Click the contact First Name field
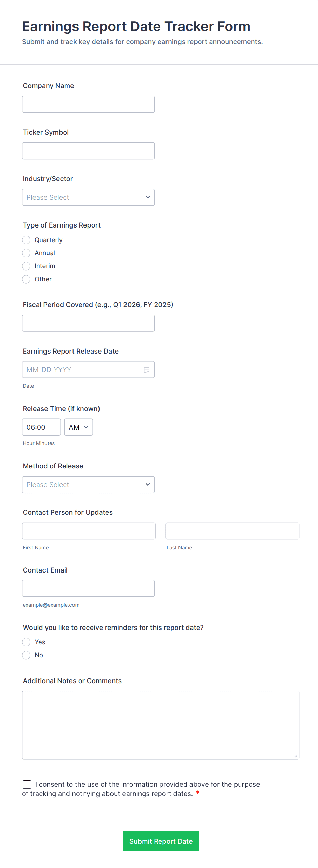The height and width of the screenshot is (868, 318). tap(89, 531)
